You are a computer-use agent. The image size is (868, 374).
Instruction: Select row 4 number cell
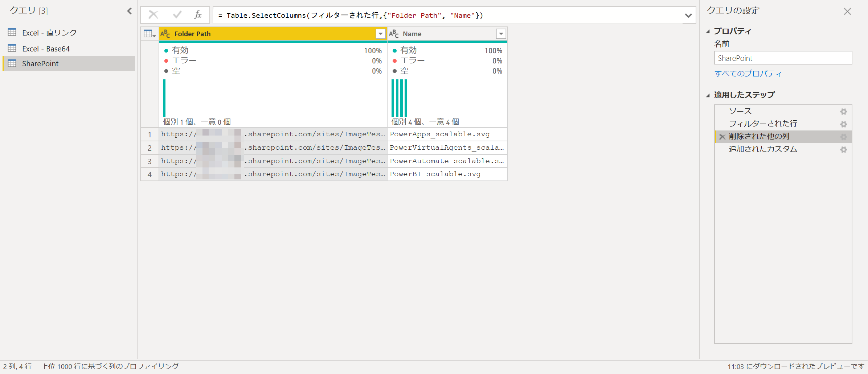[150, 174]
